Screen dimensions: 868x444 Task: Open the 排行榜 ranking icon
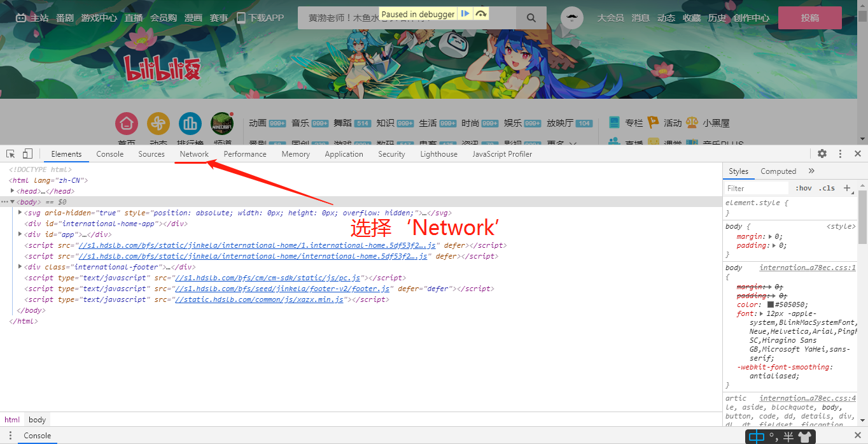[190, 124]
